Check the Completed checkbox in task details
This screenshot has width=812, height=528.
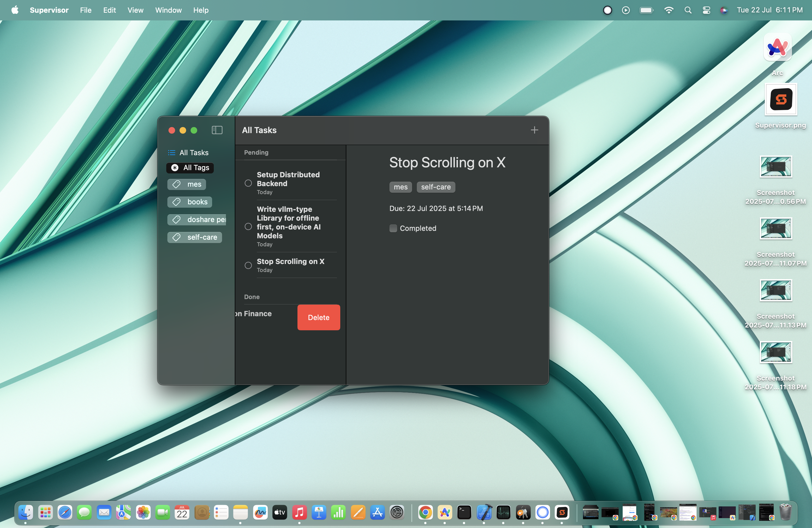393,228
